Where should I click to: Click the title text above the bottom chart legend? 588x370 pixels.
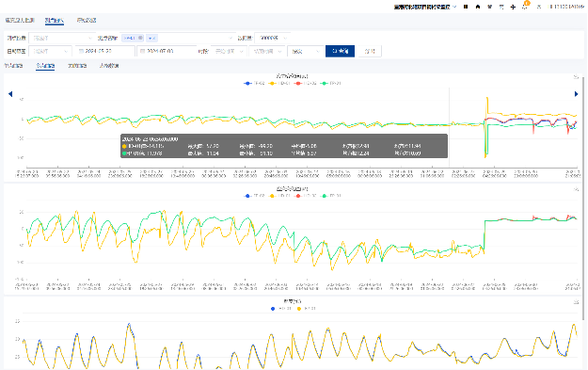tap(293, 301)
